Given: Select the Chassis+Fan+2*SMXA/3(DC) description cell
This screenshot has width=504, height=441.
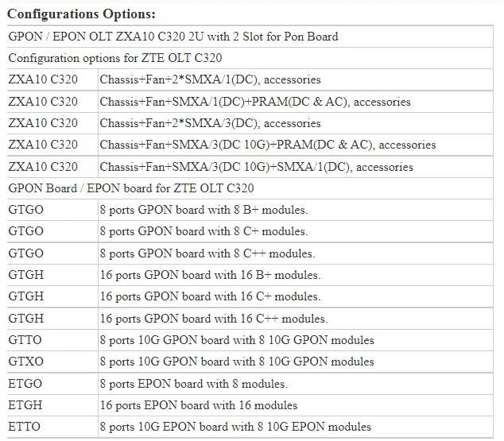Looking at the screenshot, I should point(210,123).
